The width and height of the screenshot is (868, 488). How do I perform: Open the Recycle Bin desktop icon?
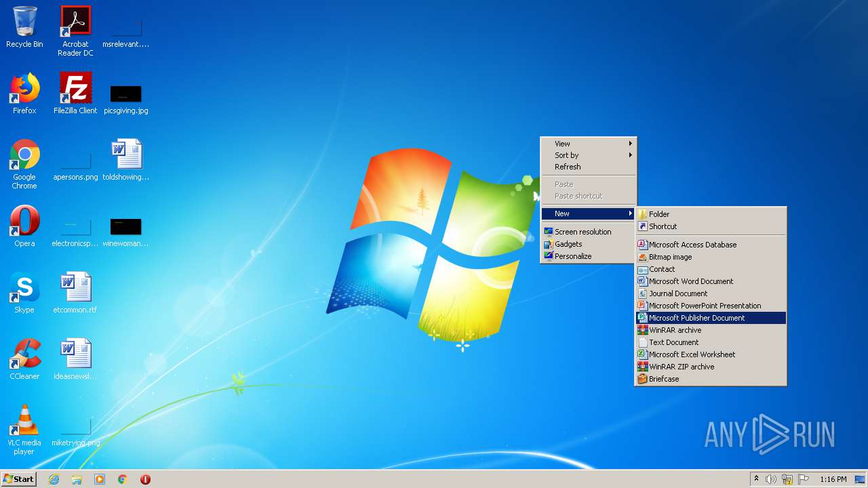coord(24,27)
